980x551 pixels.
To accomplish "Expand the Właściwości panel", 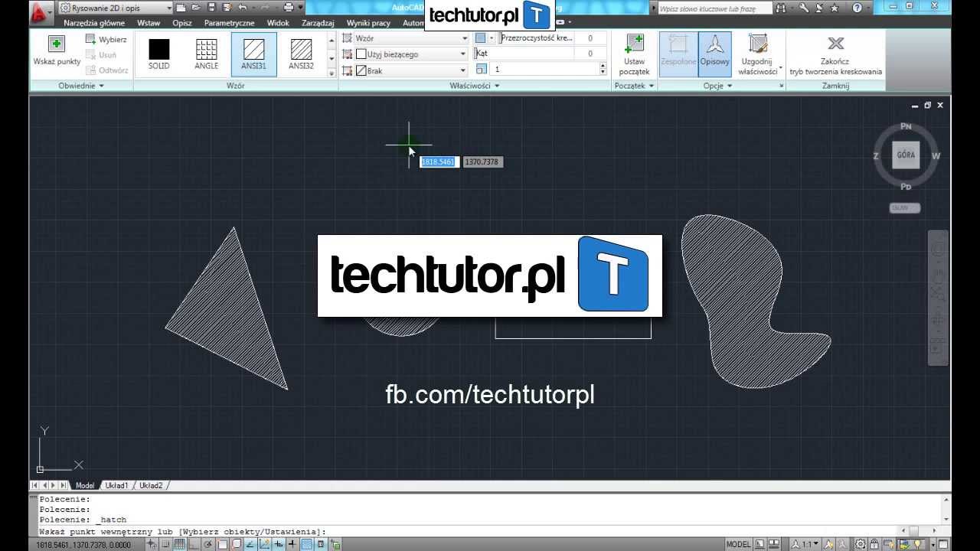I will [x=475, y=86].
